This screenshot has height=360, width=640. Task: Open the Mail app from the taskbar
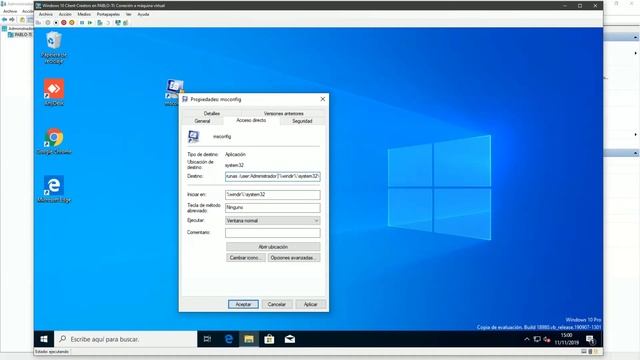coord(290,339)
